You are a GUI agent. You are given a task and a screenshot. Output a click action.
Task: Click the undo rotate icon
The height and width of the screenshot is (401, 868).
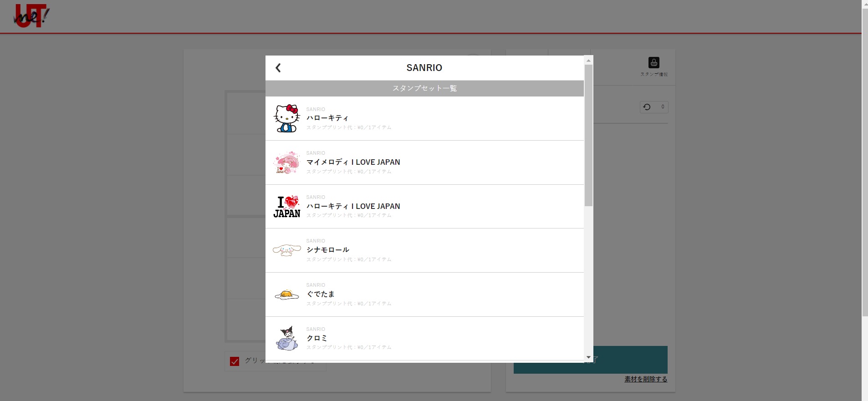pyautogui.click(x=647, y=107)
